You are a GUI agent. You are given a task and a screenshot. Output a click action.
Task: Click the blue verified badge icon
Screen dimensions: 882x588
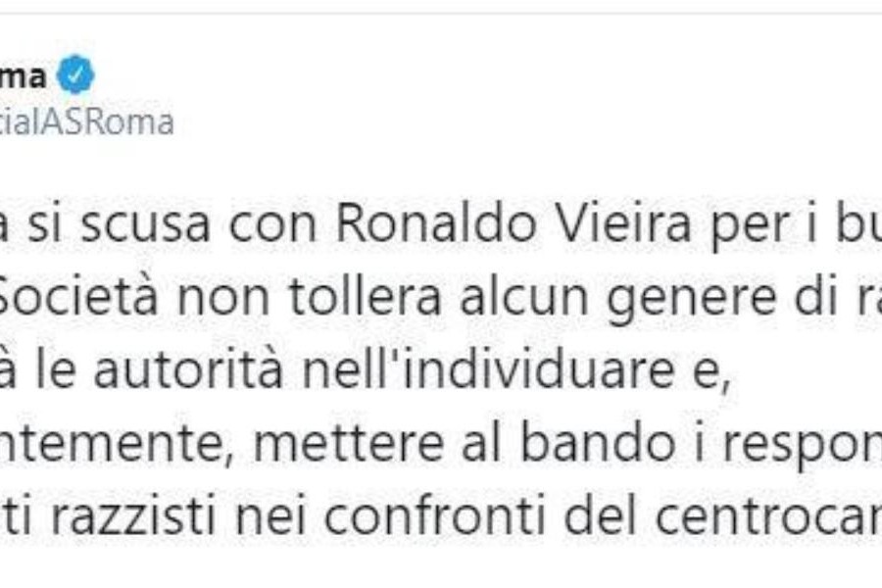[x=74, y=75]
